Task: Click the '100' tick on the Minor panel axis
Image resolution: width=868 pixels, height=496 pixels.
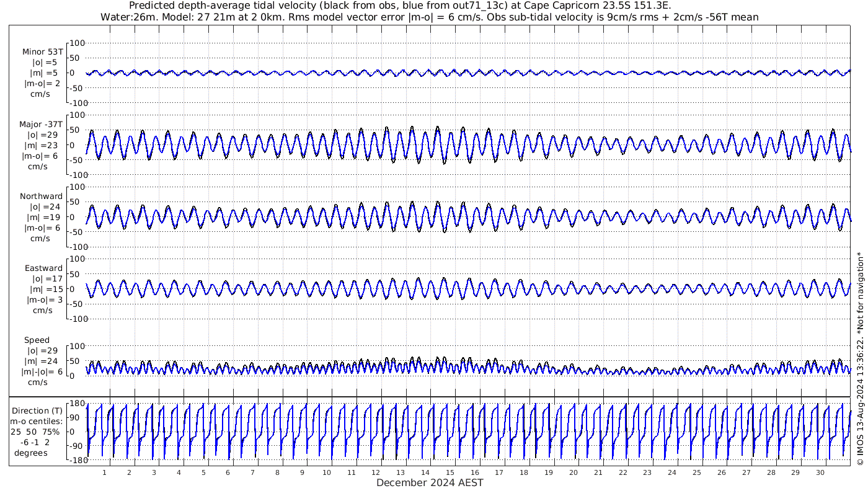Action: pos(77,43)
